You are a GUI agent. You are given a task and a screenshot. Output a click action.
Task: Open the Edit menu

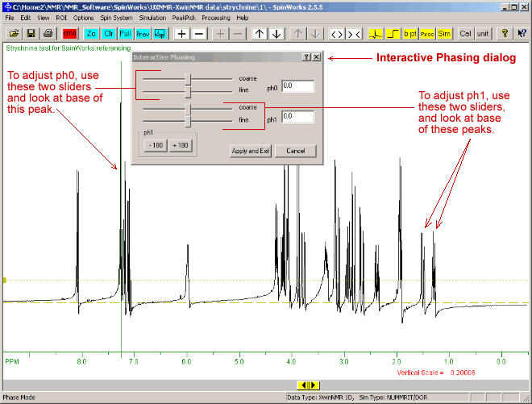coord(26,18)
